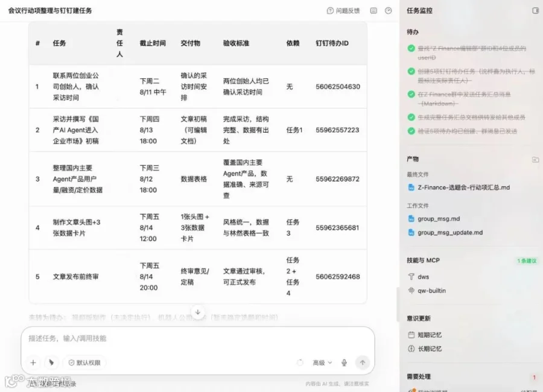This screenshot has width=543, height=392.
Task: Click the 长期记忆 icon
Action: 411,349
